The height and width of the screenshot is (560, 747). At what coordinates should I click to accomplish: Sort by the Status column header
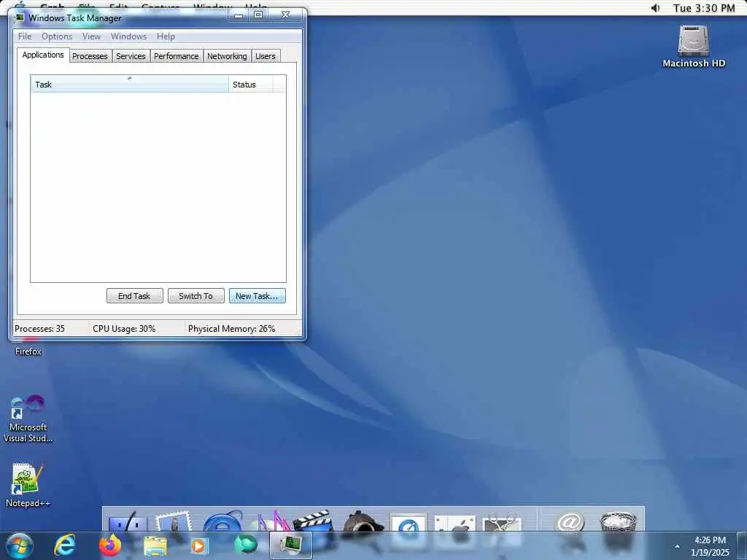point(251,85)
